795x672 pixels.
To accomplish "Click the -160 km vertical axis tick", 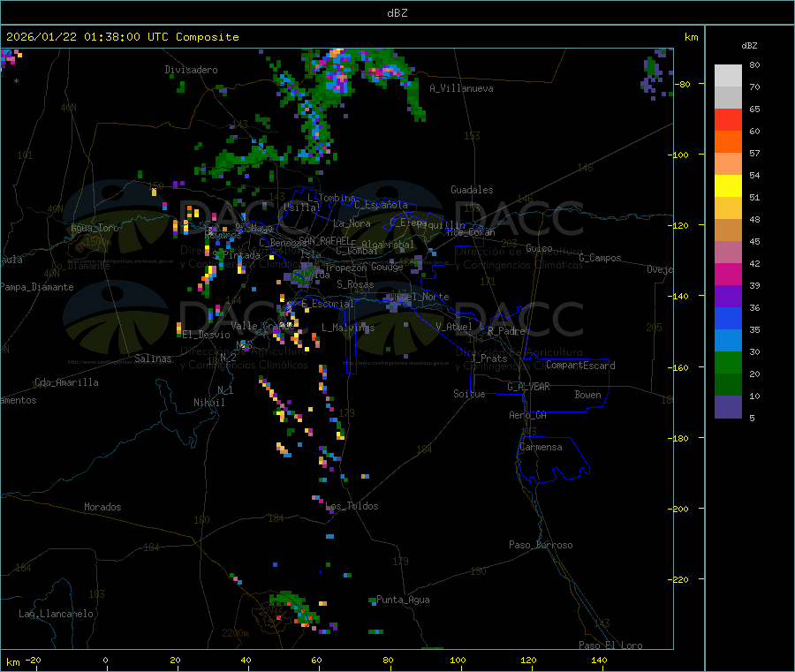I will (x=682, y=367).
